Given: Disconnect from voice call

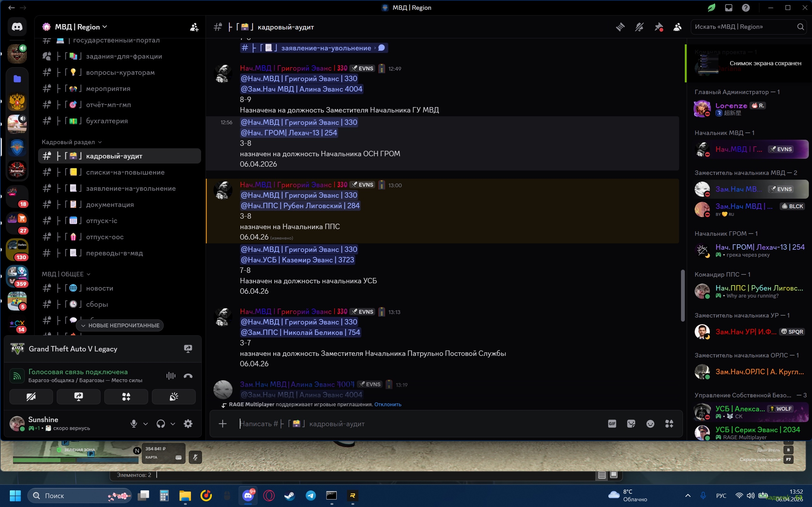Looking at the screenshot, I should coord(188,376).
